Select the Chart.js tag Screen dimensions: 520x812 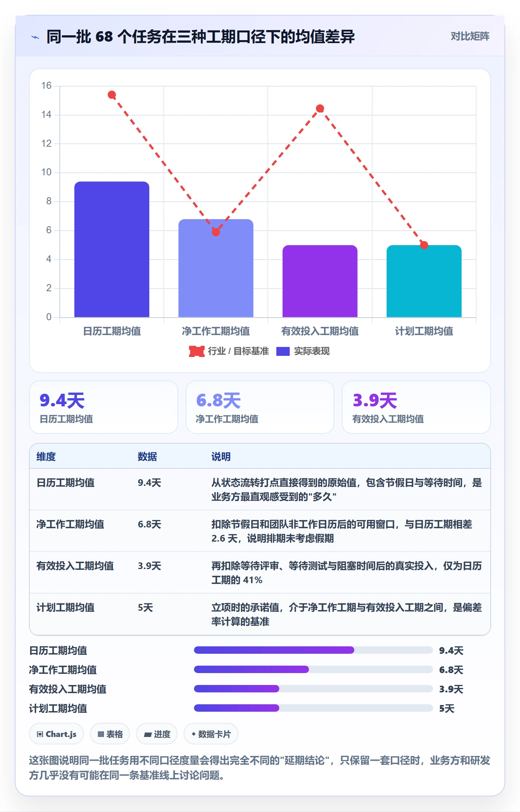56,734
